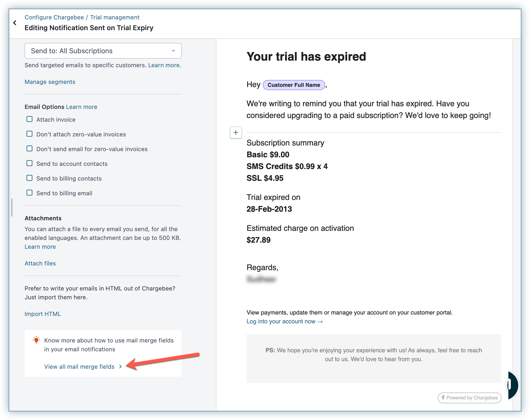Select the Customer Full Name merge tag
The image size is (530, 420).
click(x=294, y=85)
